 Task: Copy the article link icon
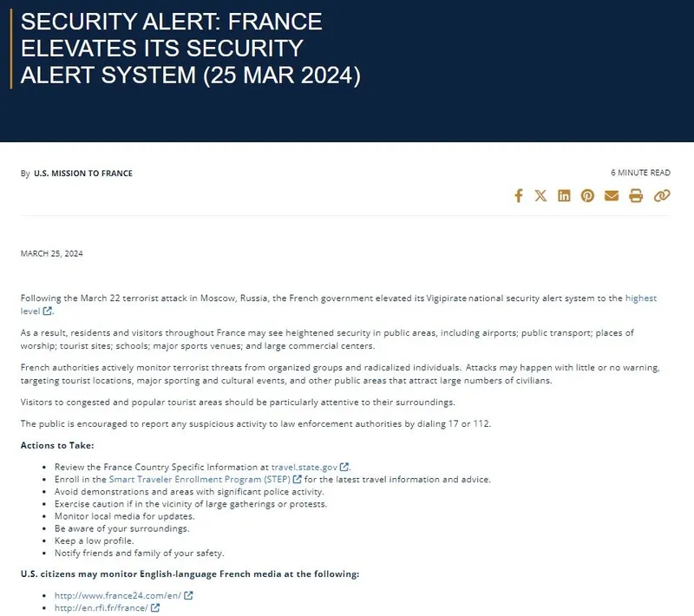662,196
